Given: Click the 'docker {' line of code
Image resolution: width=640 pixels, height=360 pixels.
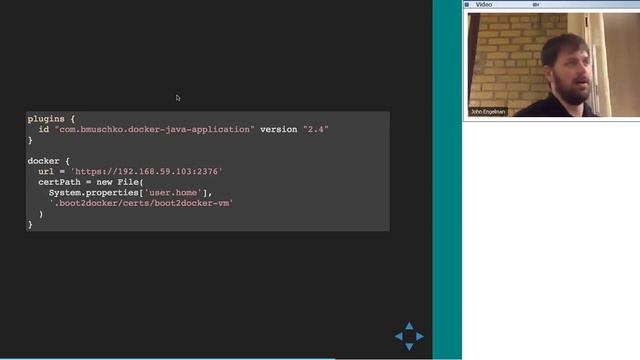Looking at the screenshot, I should pyautogui.click(x=49, y=161).
